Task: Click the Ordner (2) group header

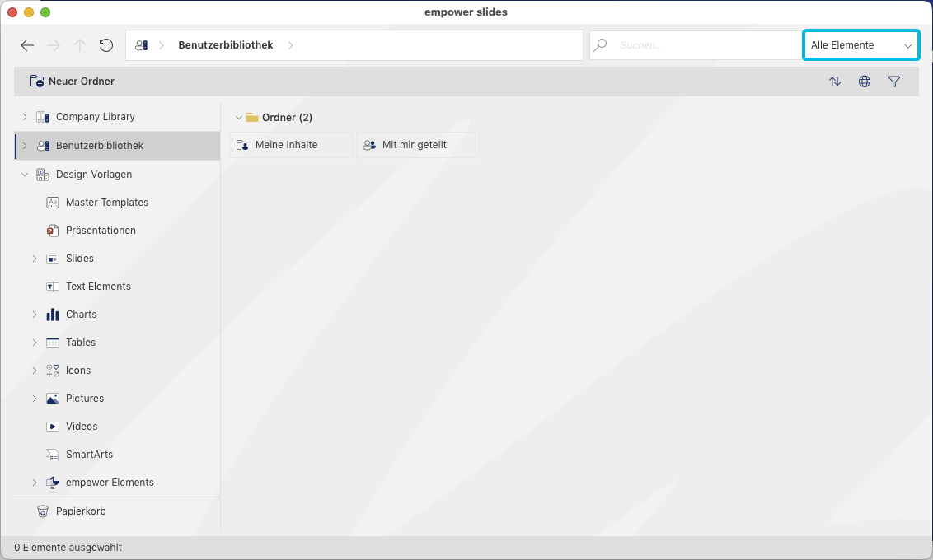Action: [x=287, y=118]
